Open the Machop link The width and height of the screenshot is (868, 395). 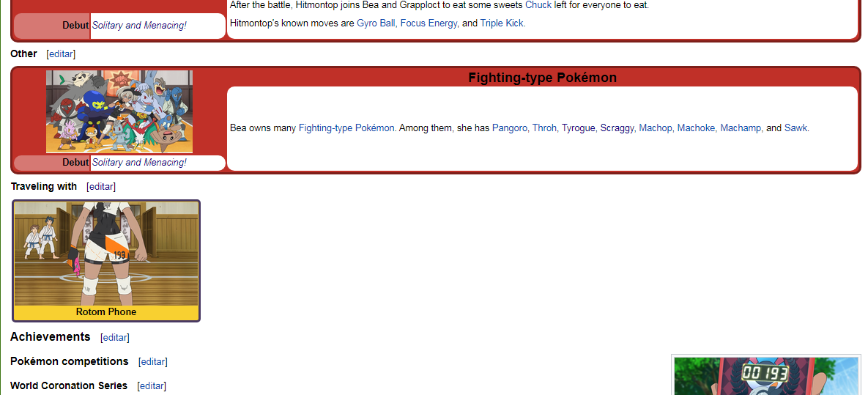656,128
